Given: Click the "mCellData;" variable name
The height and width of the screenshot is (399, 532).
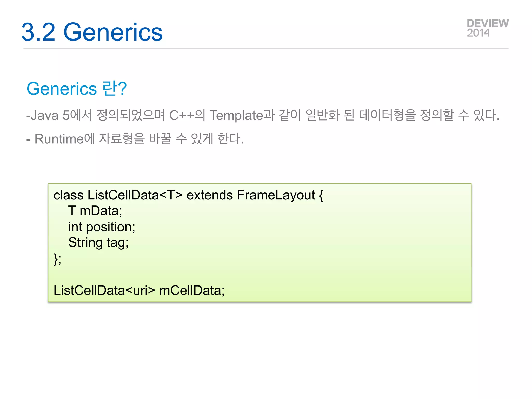Looking at the screenshot, I should 192,290.
